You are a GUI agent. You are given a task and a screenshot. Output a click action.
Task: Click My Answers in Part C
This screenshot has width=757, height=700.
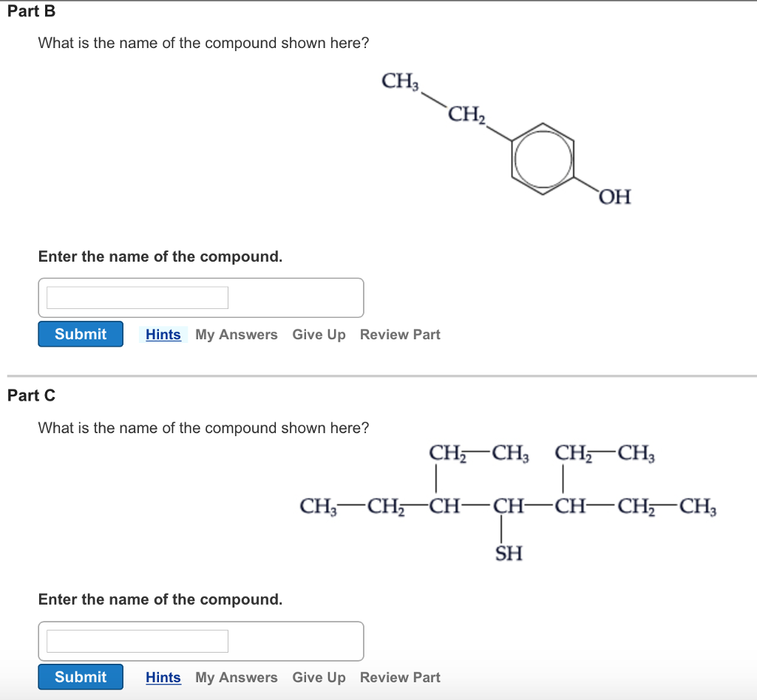tap(237, 677)
